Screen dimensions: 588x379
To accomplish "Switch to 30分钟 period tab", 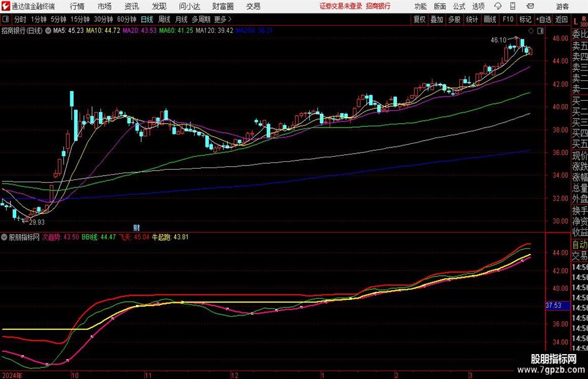I will click(103, 19).
